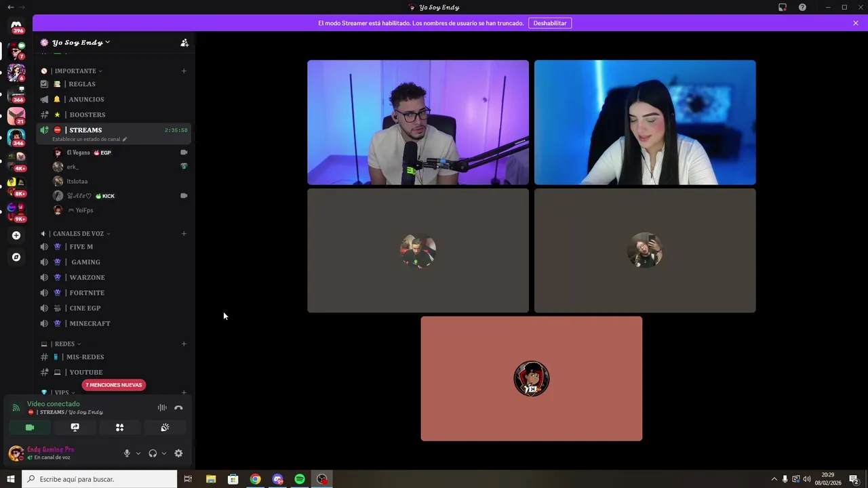
Task: Open Discord direct messages home icon
Action: [x=16, y=26]
